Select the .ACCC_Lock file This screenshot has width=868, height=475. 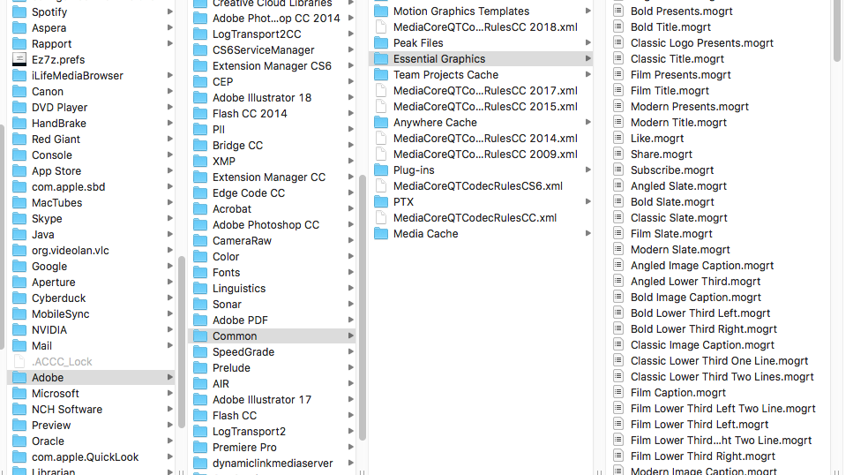(92, 362)
